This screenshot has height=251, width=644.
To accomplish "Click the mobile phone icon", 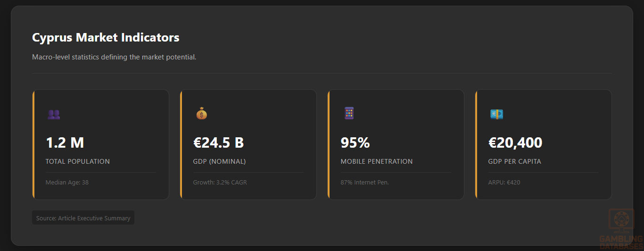I will coord(349,113).
